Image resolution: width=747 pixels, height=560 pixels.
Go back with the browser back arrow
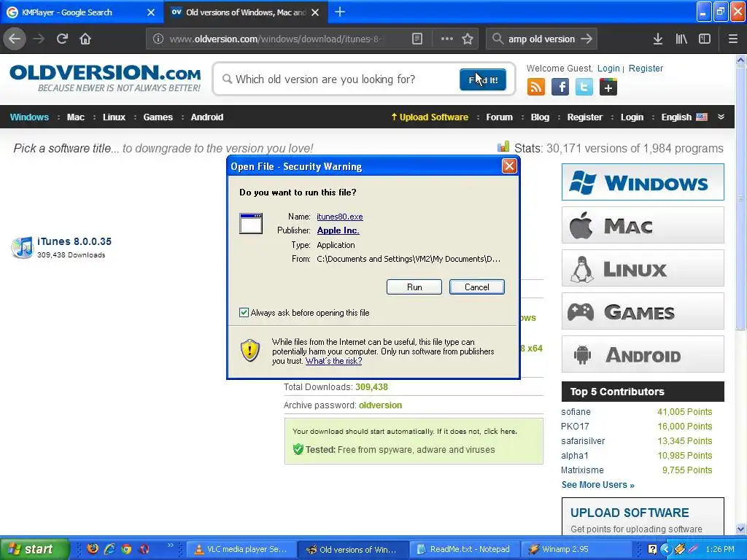[x=15, y=39]
